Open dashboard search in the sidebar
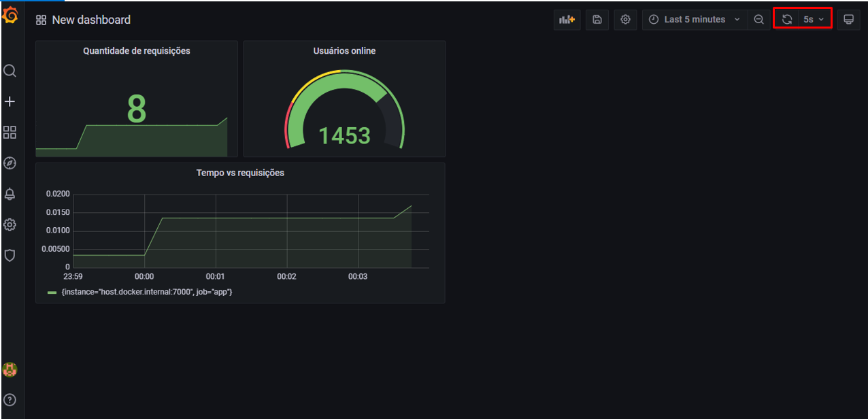 (10, 71)
